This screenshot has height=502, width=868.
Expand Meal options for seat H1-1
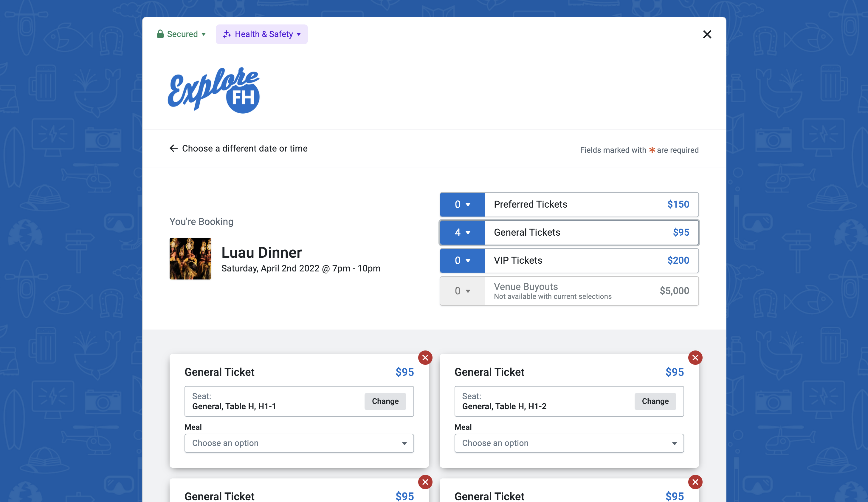pos(299,443)
